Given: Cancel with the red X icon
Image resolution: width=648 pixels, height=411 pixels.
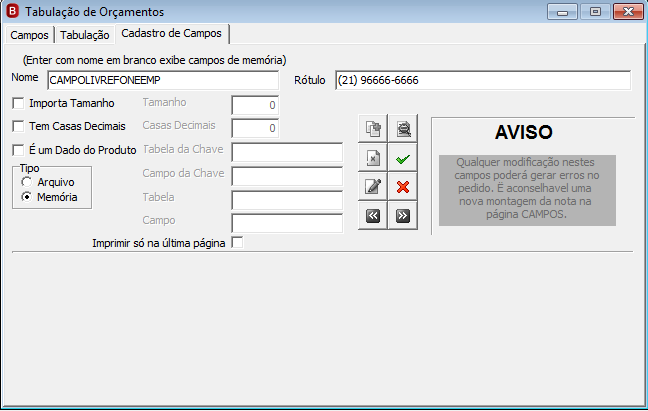Looking at the screenshot, I should tap(403, 187).
